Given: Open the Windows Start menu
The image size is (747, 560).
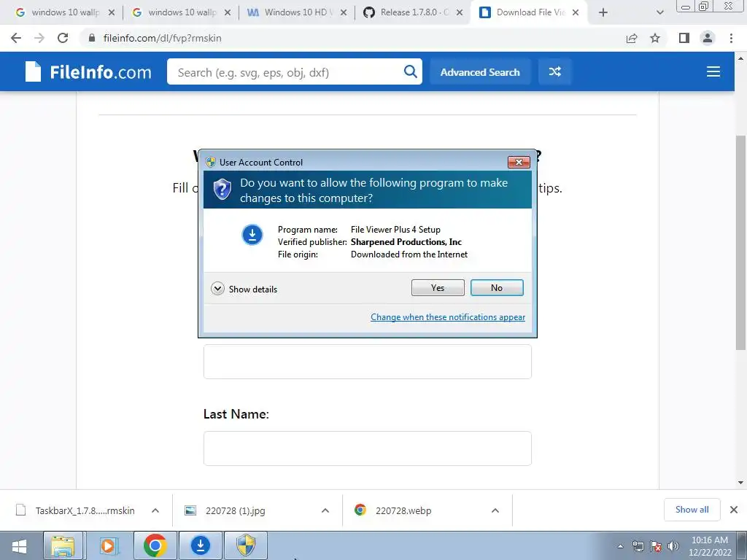Looking at the screenshot, I should point(19,545).
